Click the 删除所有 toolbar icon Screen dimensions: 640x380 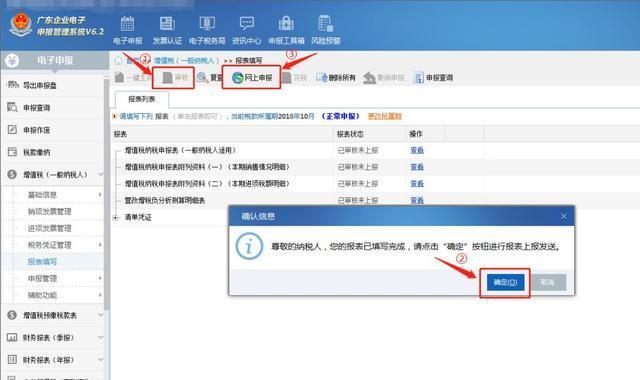[336, 78]
